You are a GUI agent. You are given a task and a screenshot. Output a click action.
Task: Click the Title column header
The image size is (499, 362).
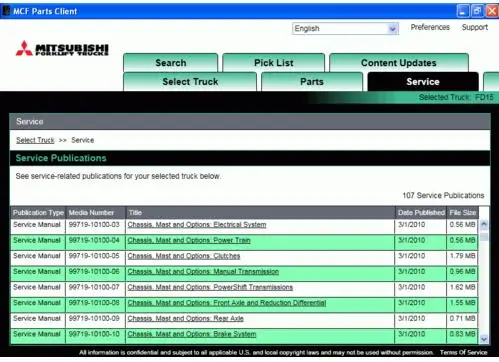(x=260, y=213)
